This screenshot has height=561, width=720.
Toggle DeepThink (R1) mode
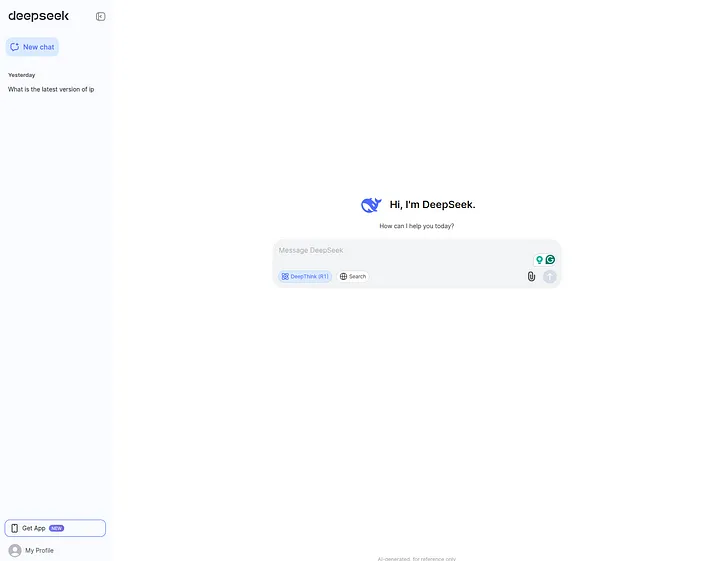pos(305,276)
